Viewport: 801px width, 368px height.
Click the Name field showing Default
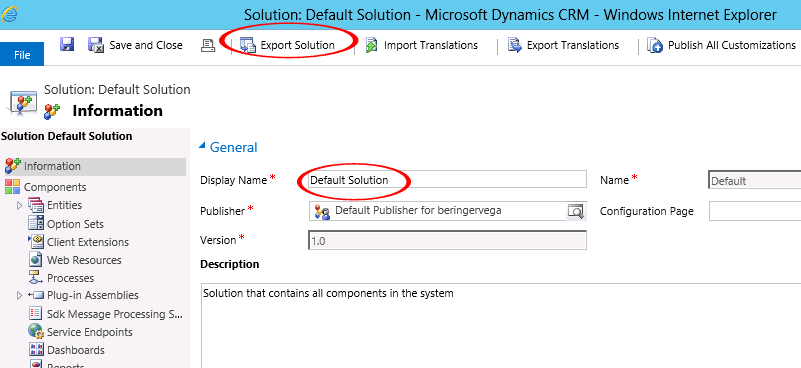coord(755,180)
